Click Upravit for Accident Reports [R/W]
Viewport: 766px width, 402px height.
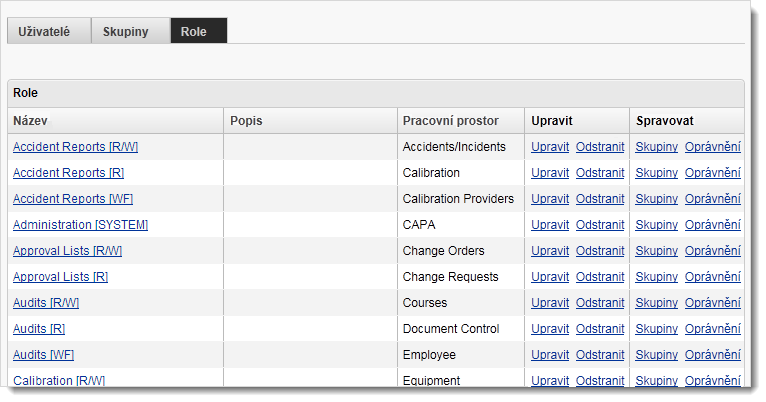[549, 147]
